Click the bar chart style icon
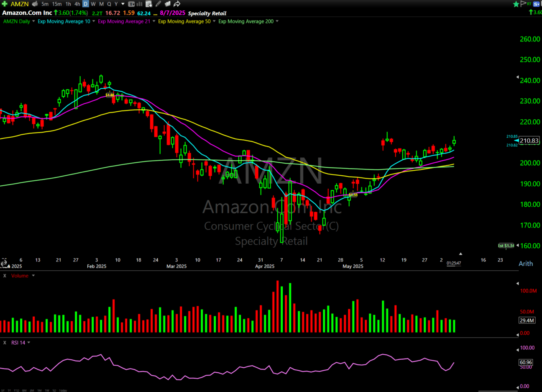The width and height of the screenshot is (542, 392). [x=139, y=4]
